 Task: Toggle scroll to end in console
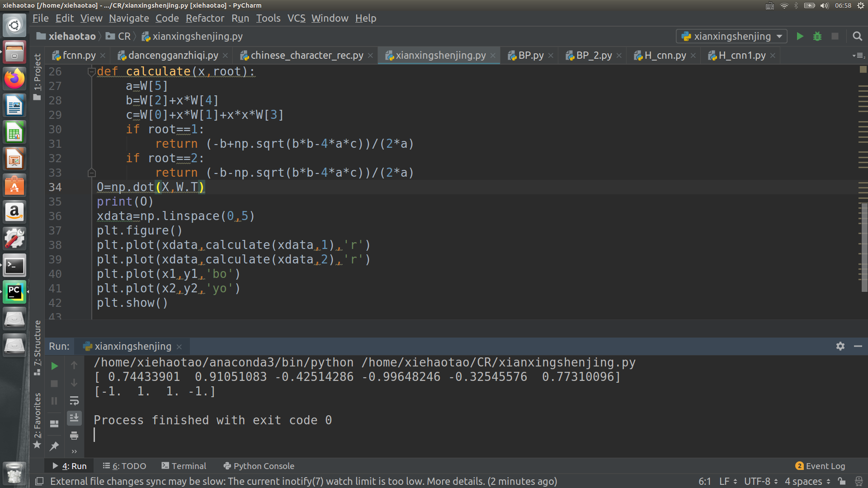coord(74,418)
